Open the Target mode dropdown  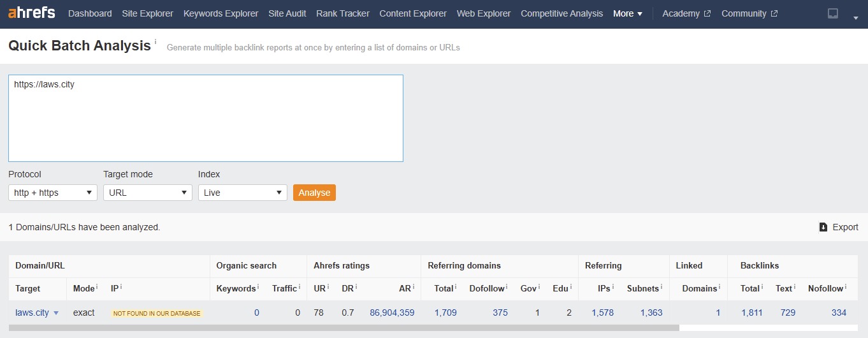pos(148,193)
